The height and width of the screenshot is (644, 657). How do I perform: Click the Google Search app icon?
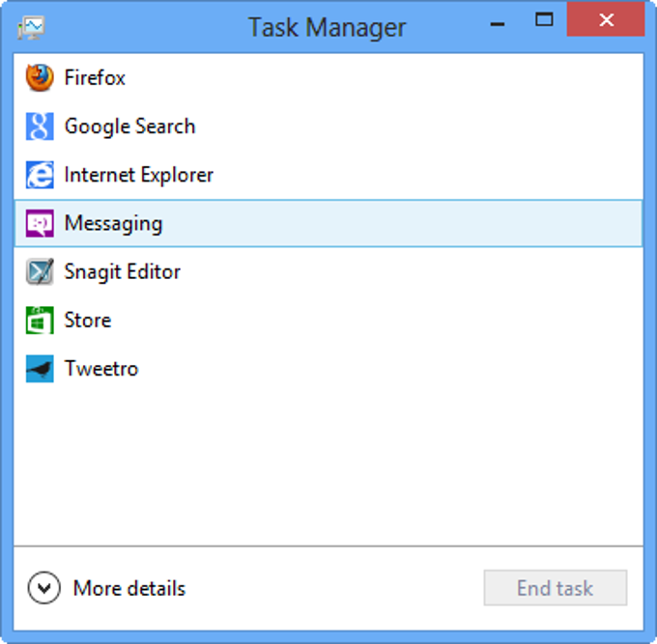[40, 126]
